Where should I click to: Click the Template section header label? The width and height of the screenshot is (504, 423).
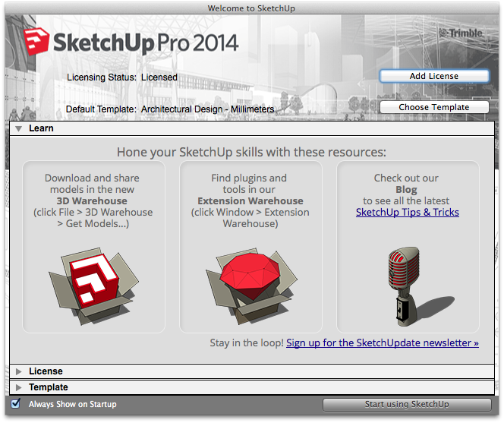click(x=49, y=387)
